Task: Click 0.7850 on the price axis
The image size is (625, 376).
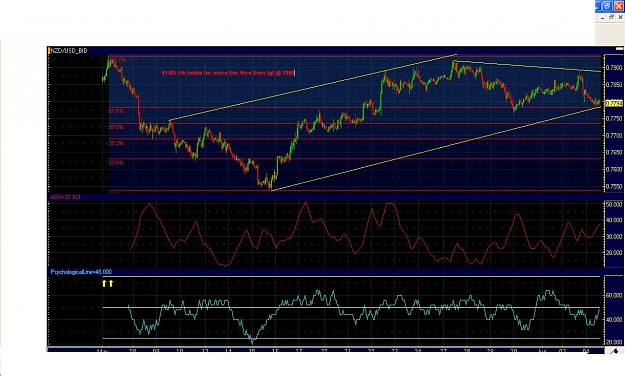Action: (614, 84)
